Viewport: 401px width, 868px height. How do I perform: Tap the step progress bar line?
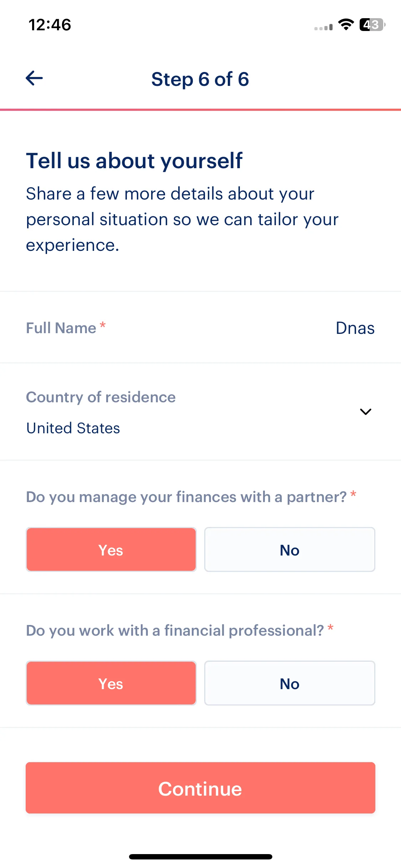pos(200,110)
